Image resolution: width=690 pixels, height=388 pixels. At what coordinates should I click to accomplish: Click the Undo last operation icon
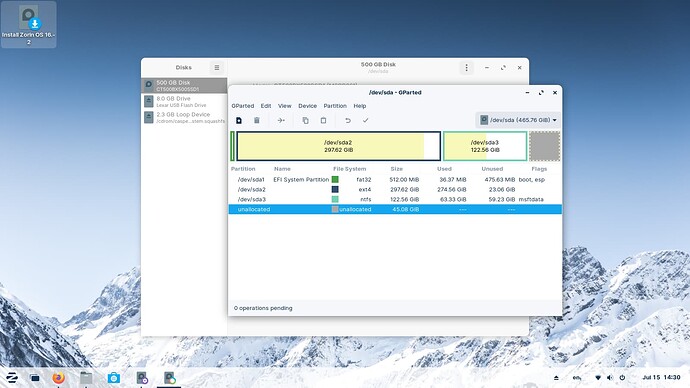(x=348, y=120)
